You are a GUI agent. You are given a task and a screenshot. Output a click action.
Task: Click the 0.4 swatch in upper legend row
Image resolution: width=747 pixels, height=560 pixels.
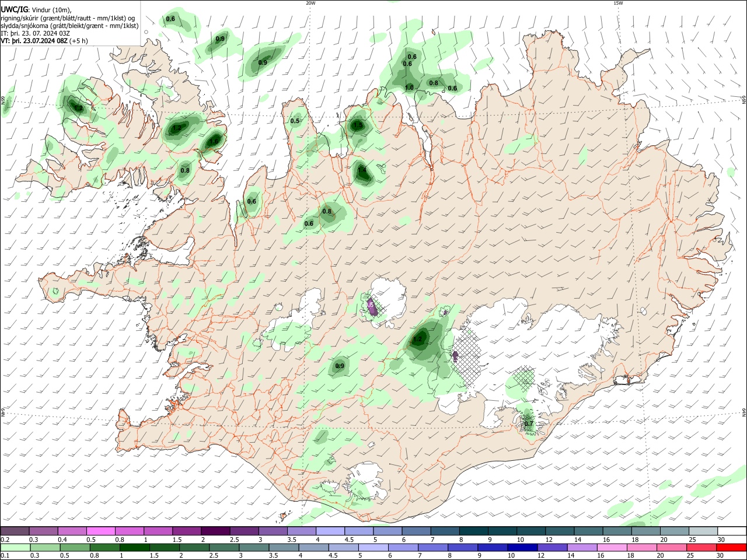click(72, 531)
